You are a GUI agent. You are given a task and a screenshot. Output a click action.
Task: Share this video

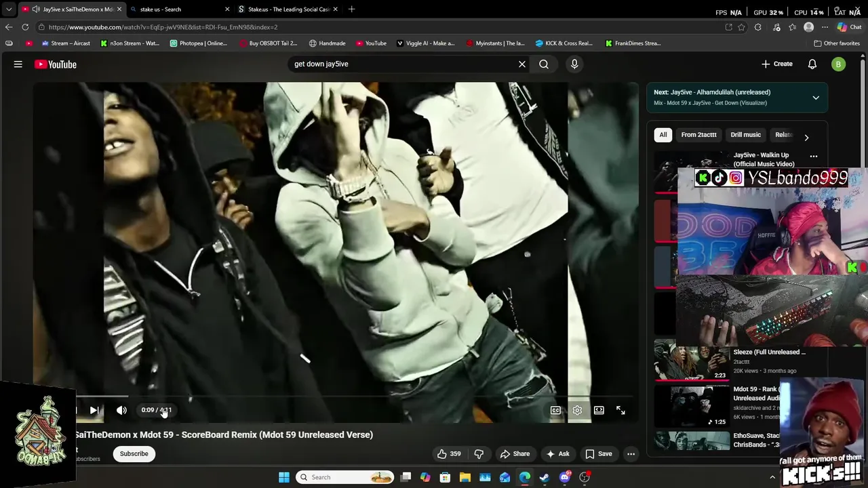(x=515, y=454)
